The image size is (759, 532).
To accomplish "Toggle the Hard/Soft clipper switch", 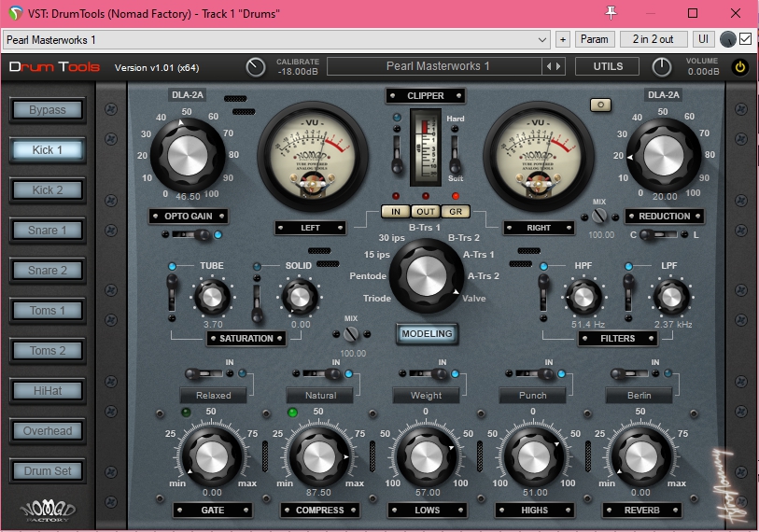I will (455, 154).
